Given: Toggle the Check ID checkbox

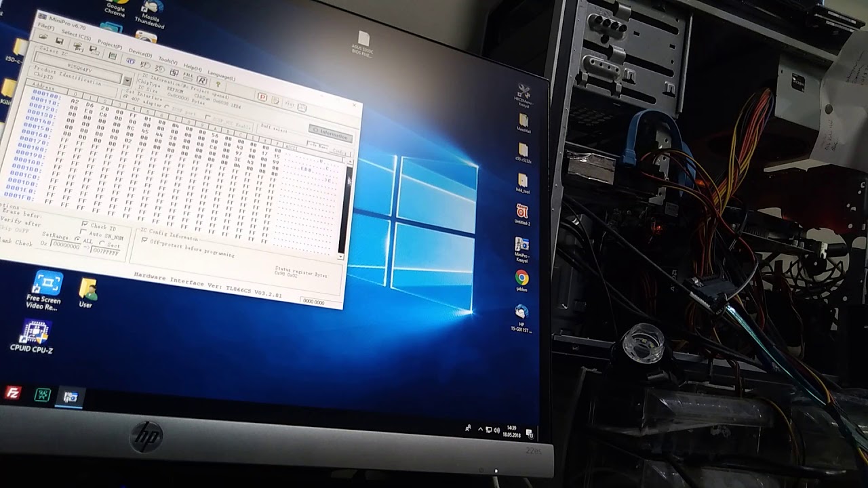Looking at the screenshot, I should (85, 224).
